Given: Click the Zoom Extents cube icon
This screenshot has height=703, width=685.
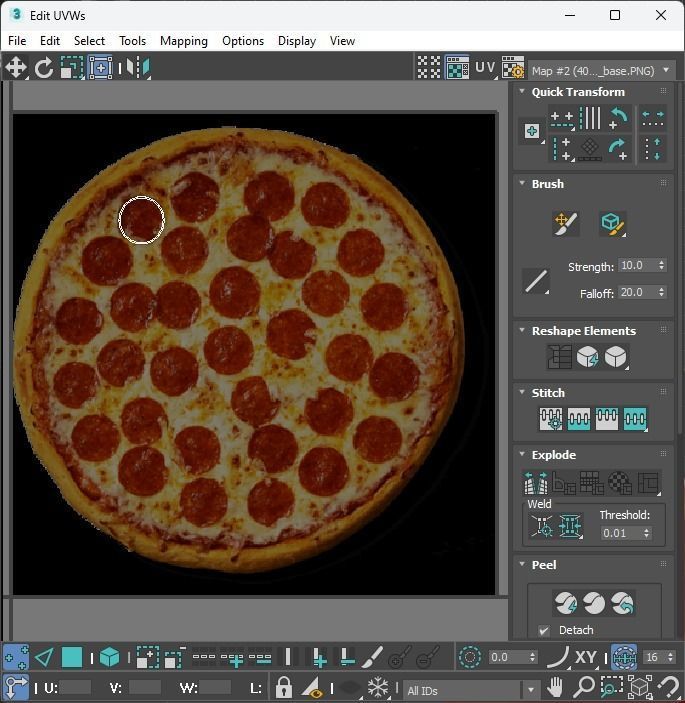Looking at the screenshot, I should tap(640, 686).
